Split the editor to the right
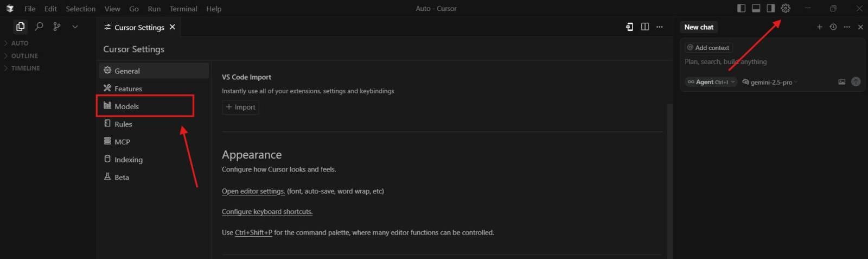This screenshot has height=259, width=868. click(645, 27)
